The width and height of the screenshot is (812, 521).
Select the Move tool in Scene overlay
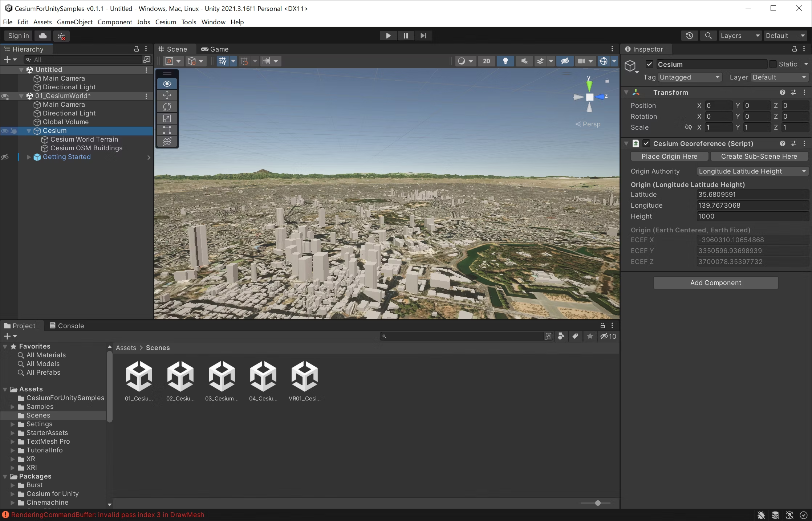[x=167, y=95]
